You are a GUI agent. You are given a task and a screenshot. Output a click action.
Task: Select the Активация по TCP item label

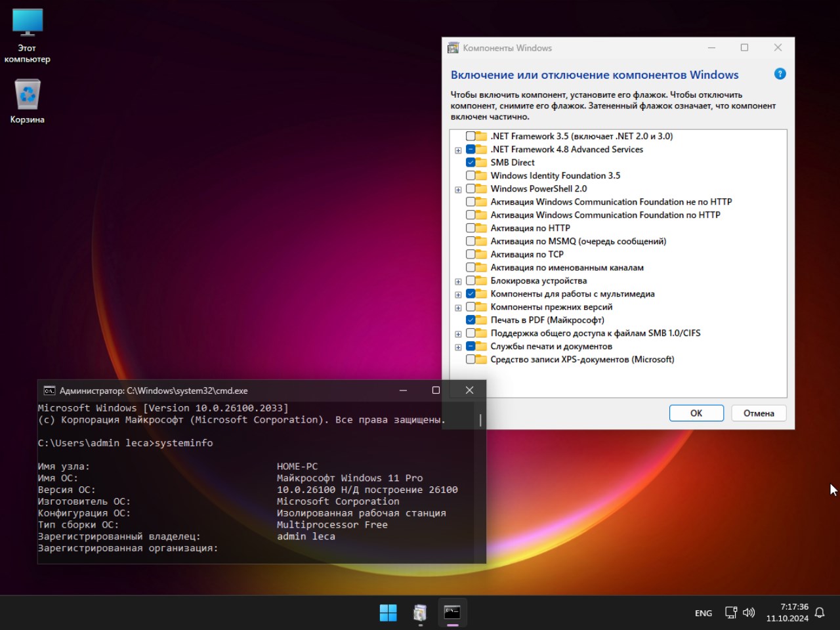tap(526, 254)
